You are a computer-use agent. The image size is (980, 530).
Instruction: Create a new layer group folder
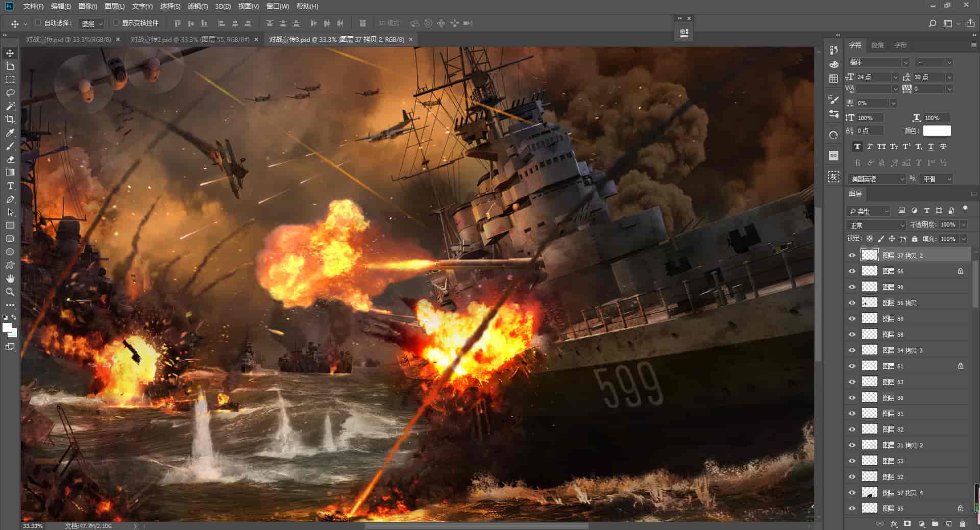pos(935,524)
